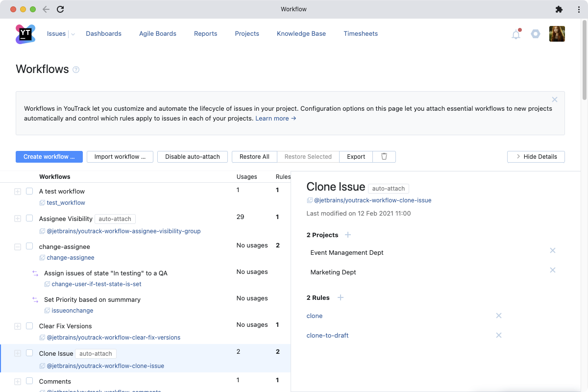This screenshot has width=588, height=392.
Task: Click Disable auto-attach button
Action: (x=193, y=157)
